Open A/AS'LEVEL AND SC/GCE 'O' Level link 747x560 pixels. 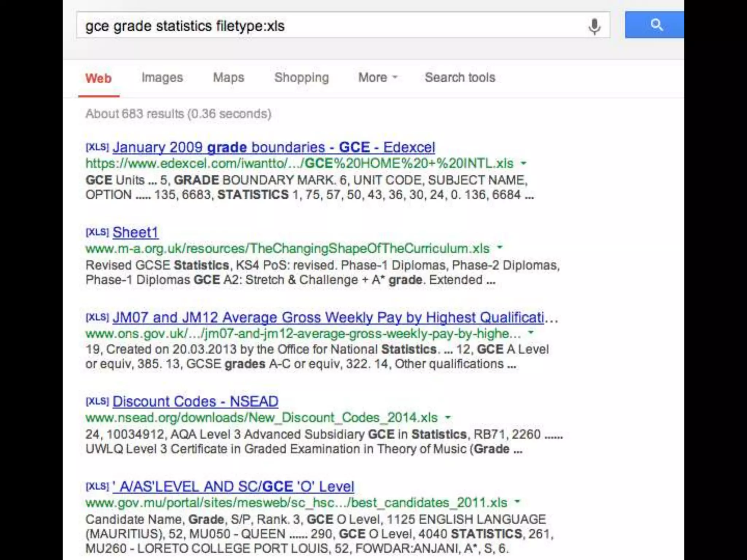click(x=233, y=487)
